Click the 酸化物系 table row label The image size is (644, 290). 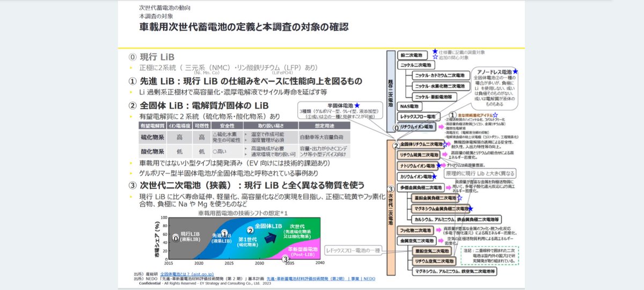(151, 152)
